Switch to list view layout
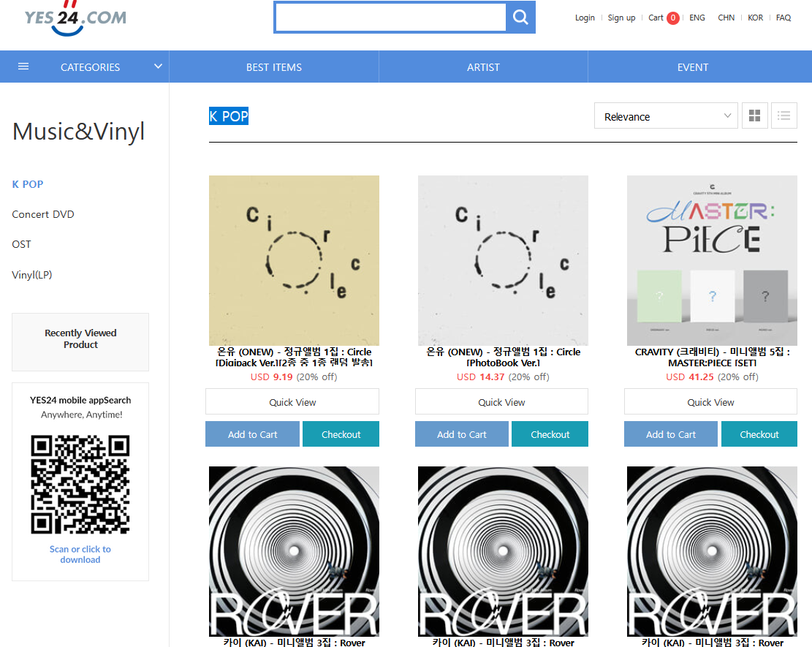Image resolution: width=812 pixels, height=647 pixels. coord(784,116)
